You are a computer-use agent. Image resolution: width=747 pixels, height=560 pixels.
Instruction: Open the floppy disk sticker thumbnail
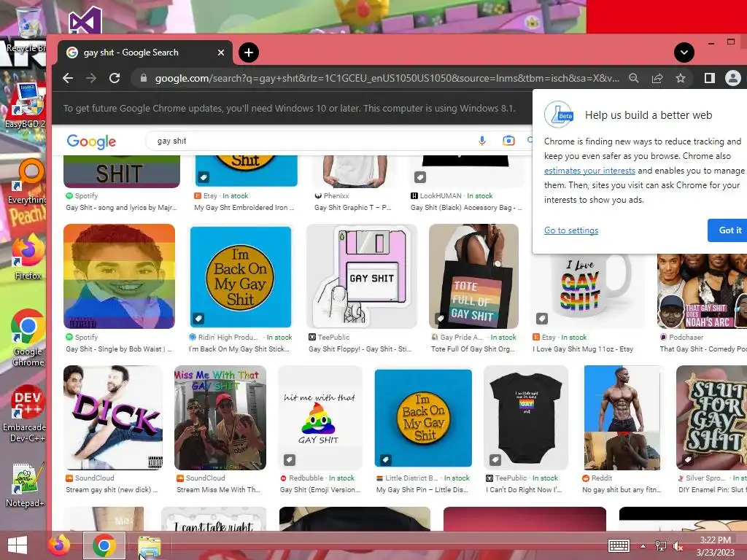(362, 276)
